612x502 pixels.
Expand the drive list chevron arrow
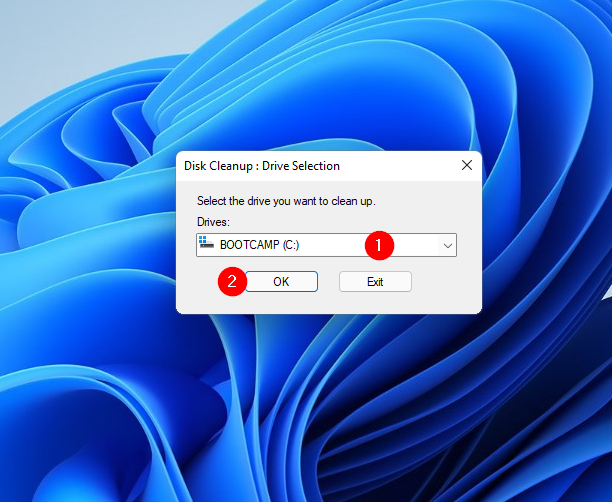click(x=447, y=244)
